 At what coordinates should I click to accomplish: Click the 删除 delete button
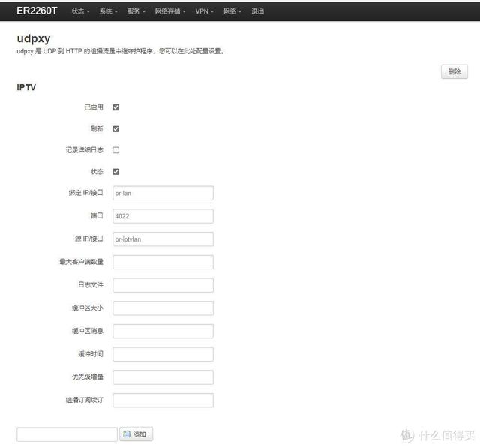click(x=454, y=71)
